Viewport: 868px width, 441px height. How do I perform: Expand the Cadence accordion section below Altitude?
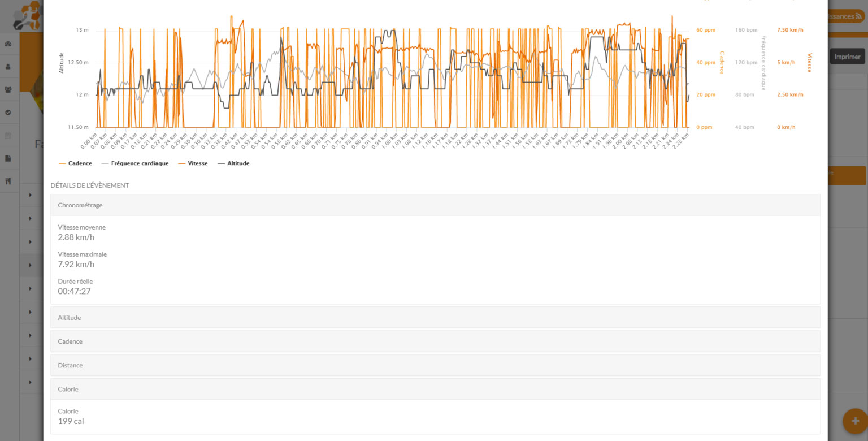pyautogui.click(x=435, y=341)
